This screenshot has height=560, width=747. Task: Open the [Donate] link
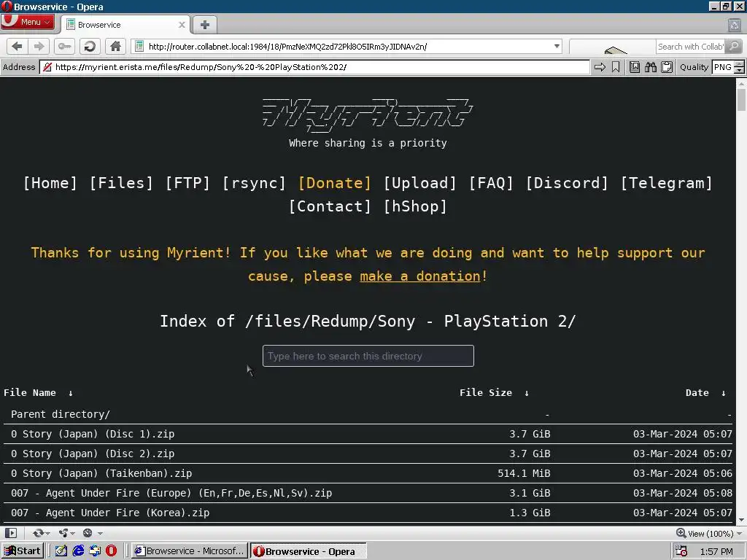click(334, 183)
